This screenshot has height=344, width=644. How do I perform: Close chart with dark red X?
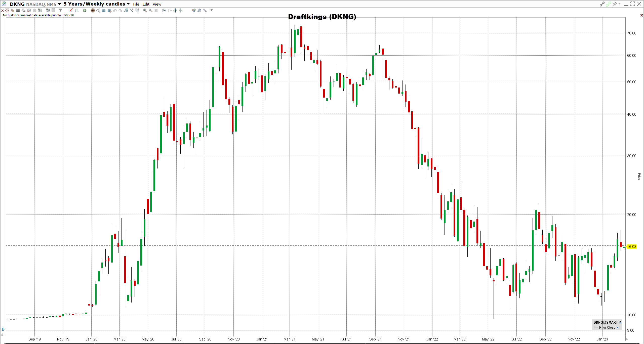click(641, 15)
